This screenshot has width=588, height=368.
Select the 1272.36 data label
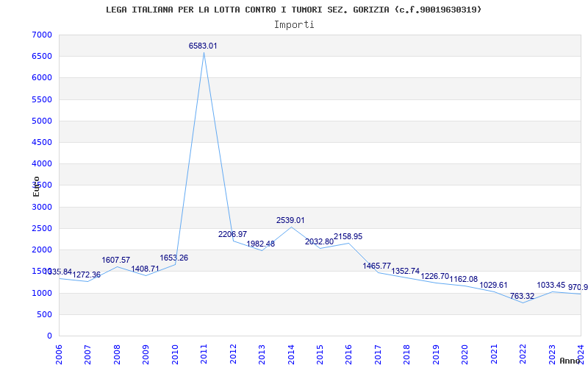[x=86, y=275]
